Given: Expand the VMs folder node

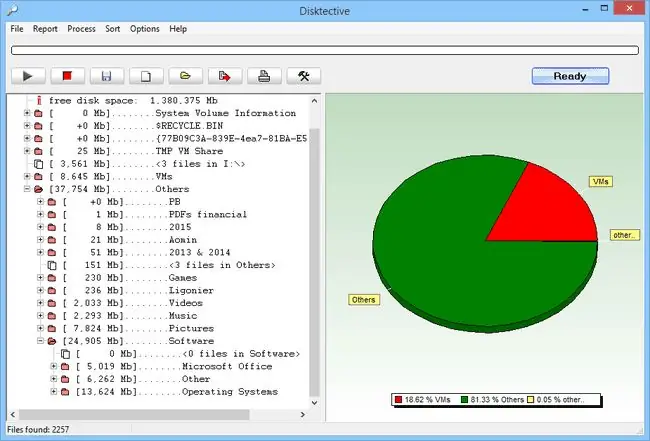Looking at the screenshot, I should (27, 176).
